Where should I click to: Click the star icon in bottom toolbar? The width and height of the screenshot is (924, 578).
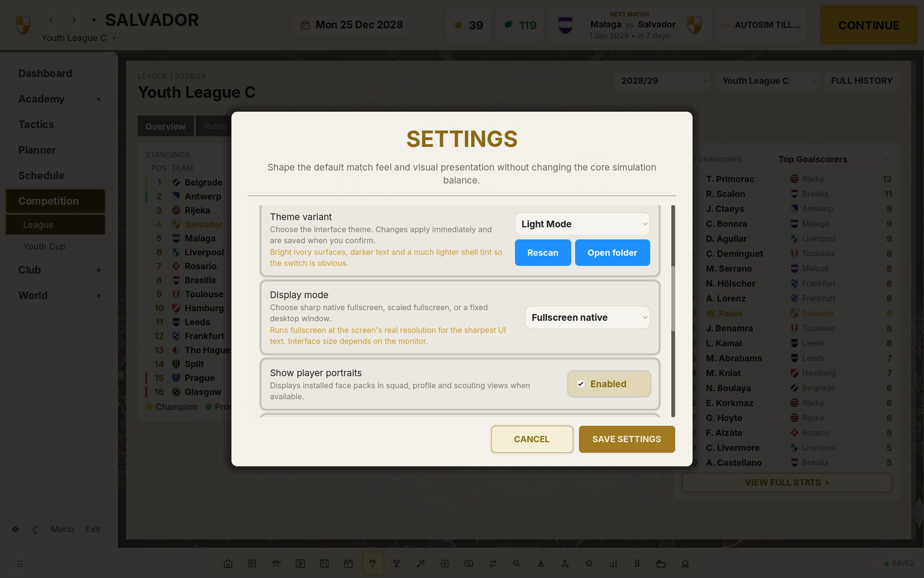point(589,564)
